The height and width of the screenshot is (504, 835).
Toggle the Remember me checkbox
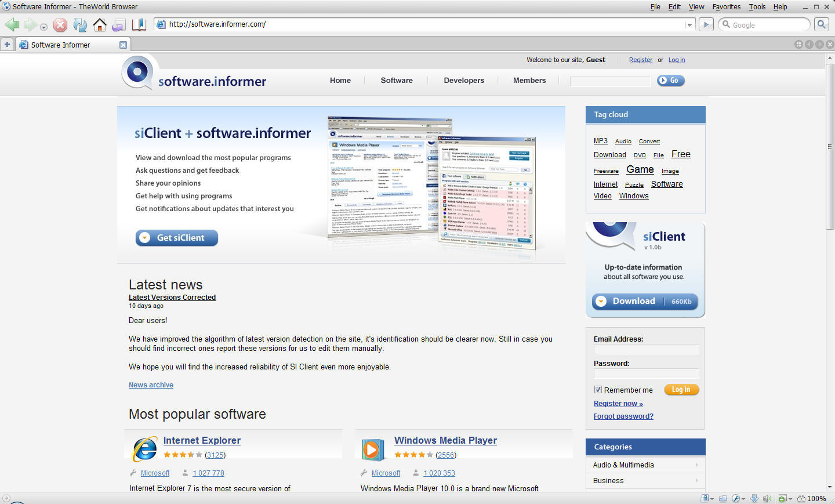(598, 390)
